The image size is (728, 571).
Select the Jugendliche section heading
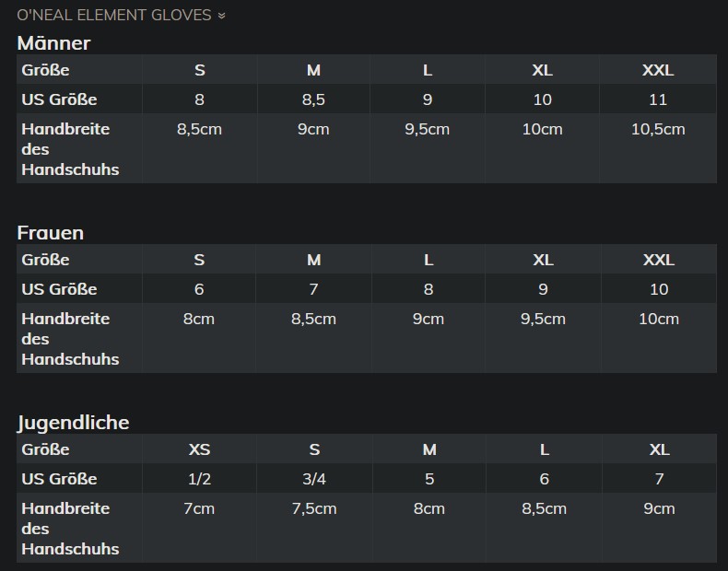tap(73, 423)
